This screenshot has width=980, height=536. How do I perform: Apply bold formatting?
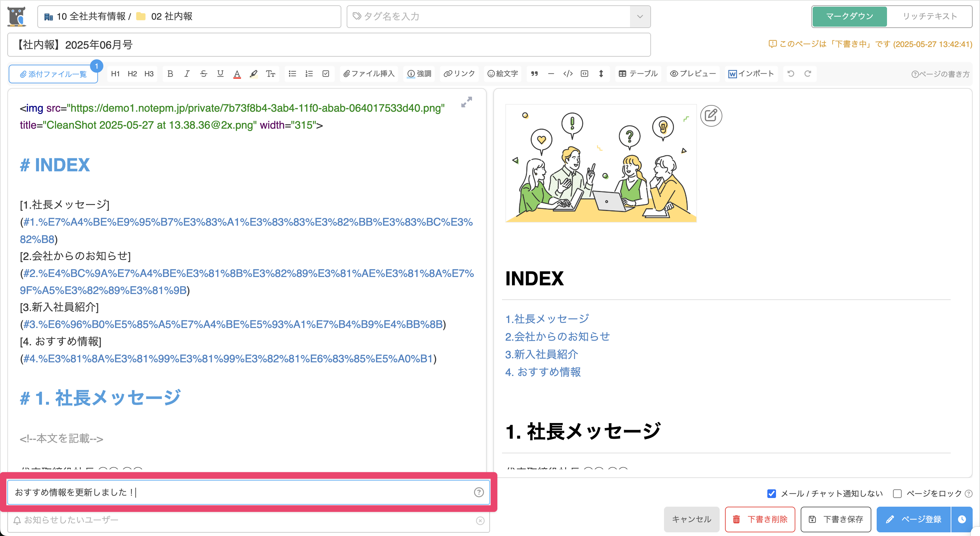(170, 74)
